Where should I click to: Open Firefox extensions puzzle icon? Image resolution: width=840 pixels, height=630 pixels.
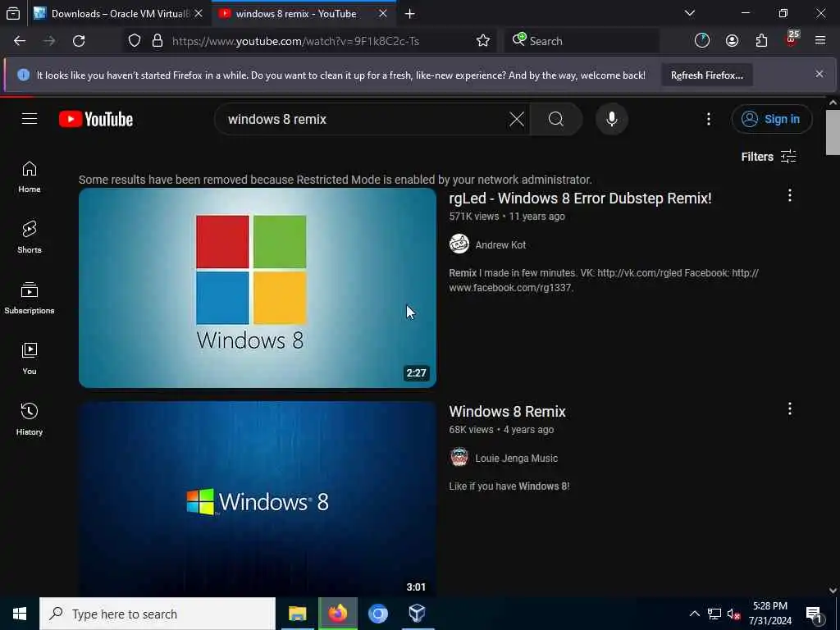pos(761,41)
